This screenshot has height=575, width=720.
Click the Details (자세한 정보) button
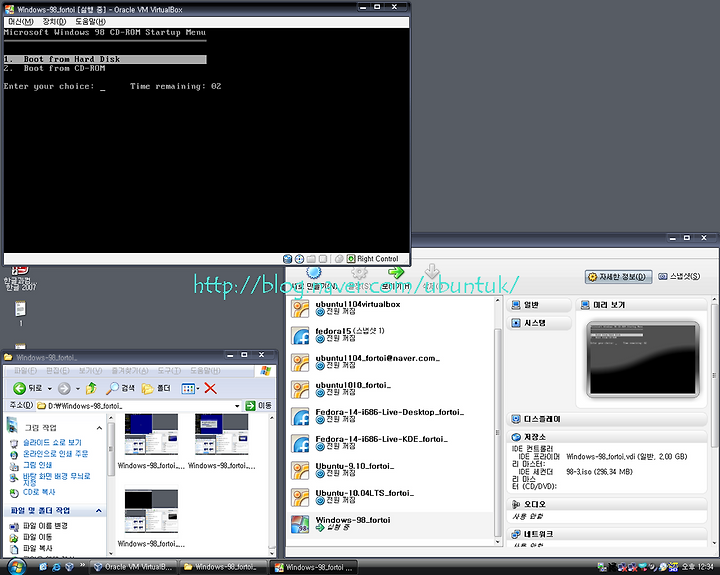tap(619, 277)
